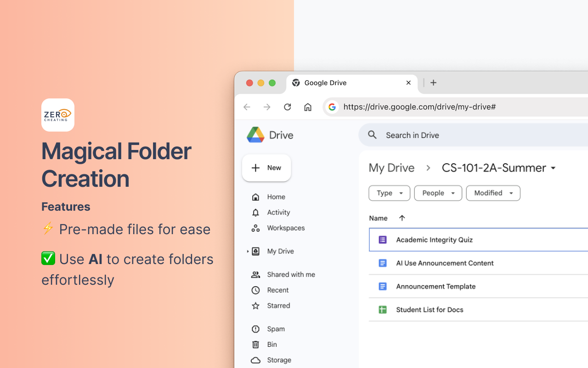Select the Academic Integrity Quiz file name
This screenshot has width=588, height=368.
(x=434, y=240)
